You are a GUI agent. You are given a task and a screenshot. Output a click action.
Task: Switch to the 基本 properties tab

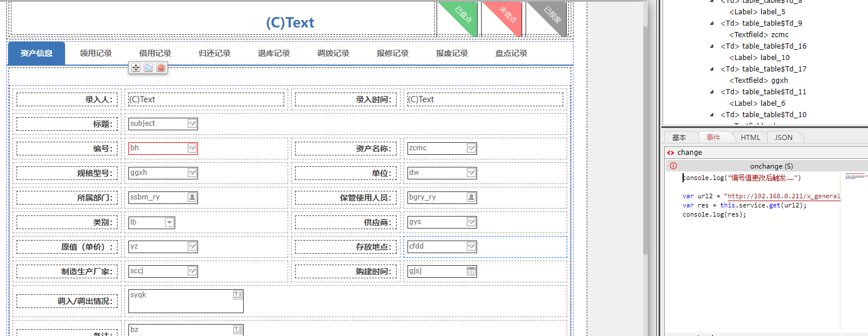point(679,137)
